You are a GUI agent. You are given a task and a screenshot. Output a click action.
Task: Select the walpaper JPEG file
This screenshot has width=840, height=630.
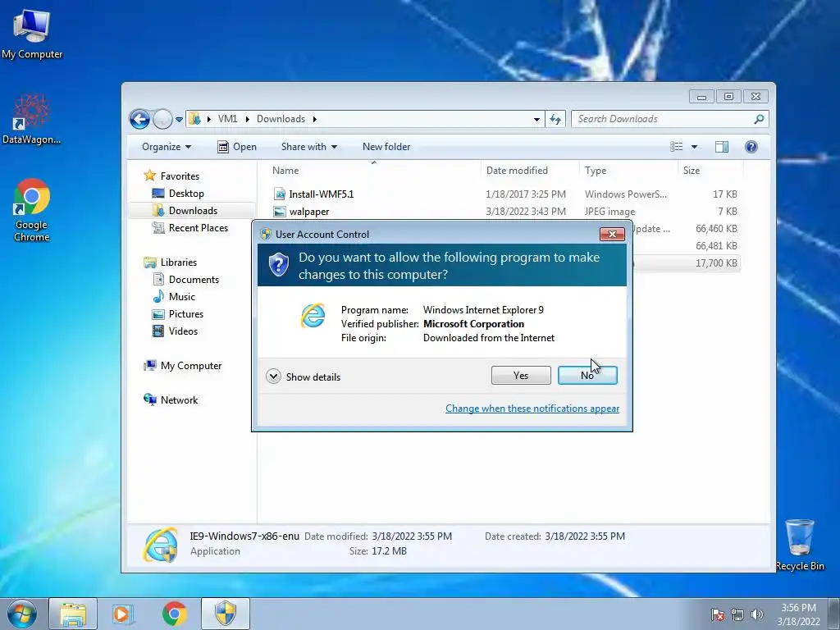pos(309,212)
